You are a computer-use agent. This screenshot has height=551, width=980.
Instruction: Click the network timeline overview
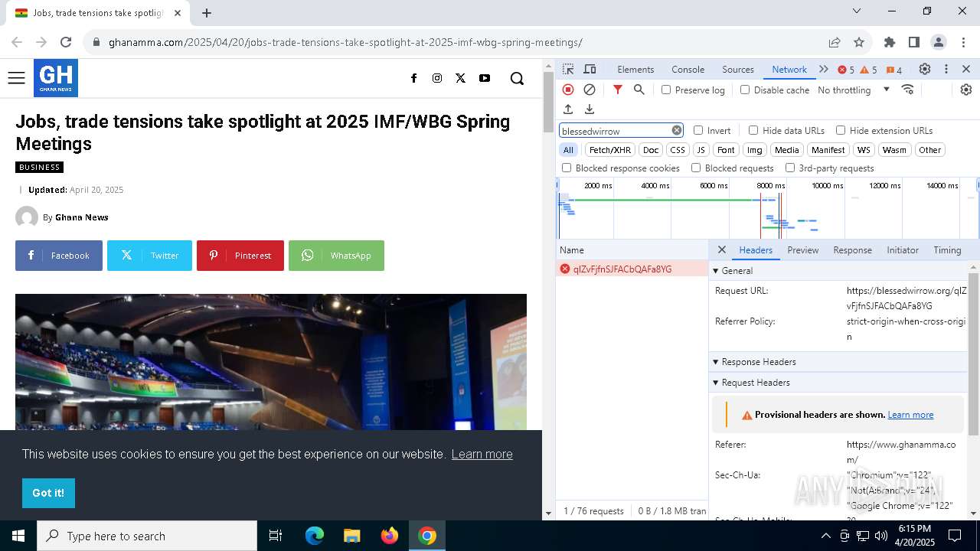(768, 209)
